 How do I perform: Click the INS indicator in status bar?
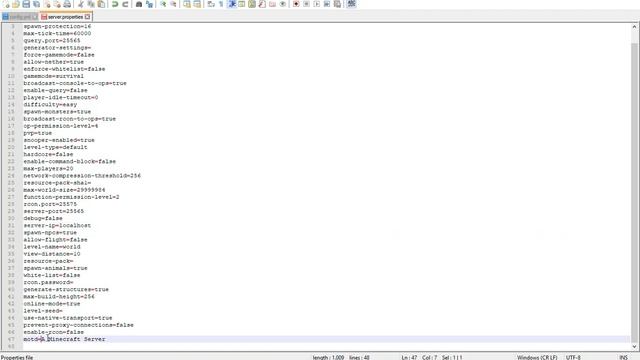(623, 357)
